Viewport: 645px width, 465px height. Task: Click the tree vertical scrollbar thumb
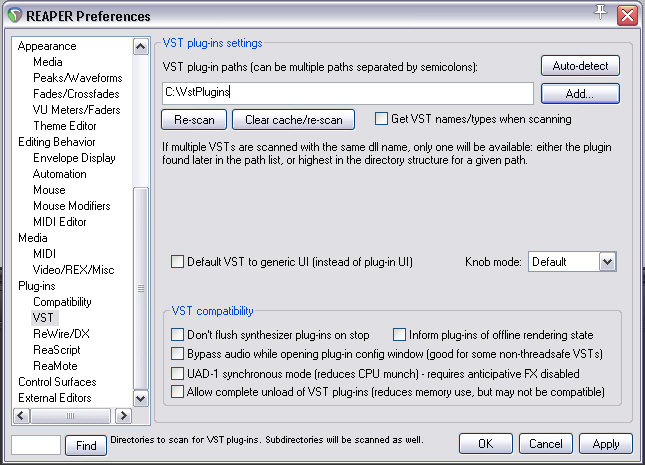tap(141, 288)
